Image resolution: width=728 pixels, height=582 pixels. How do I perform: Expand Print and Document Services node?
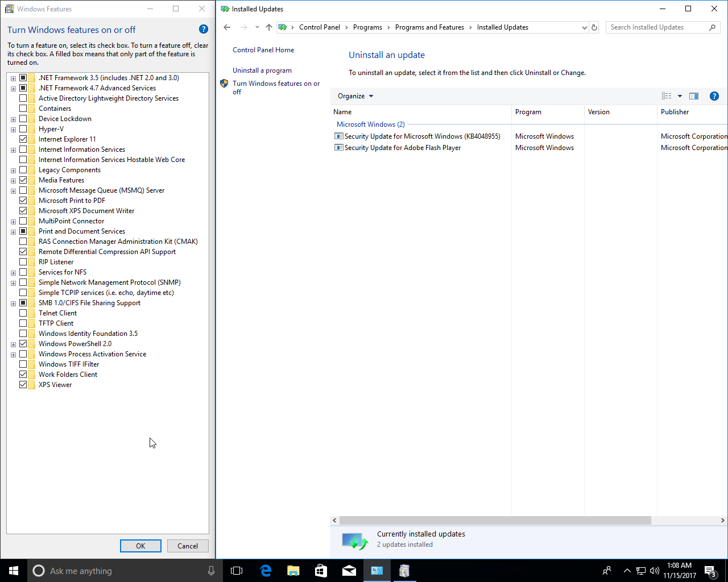coord(13,231)
